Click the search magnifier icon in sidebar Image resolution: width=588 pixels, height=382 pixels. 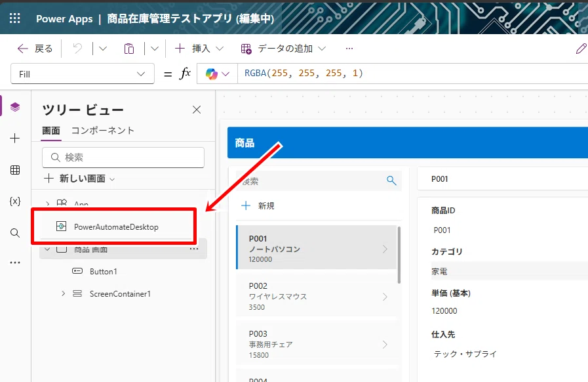coord(15,233)
